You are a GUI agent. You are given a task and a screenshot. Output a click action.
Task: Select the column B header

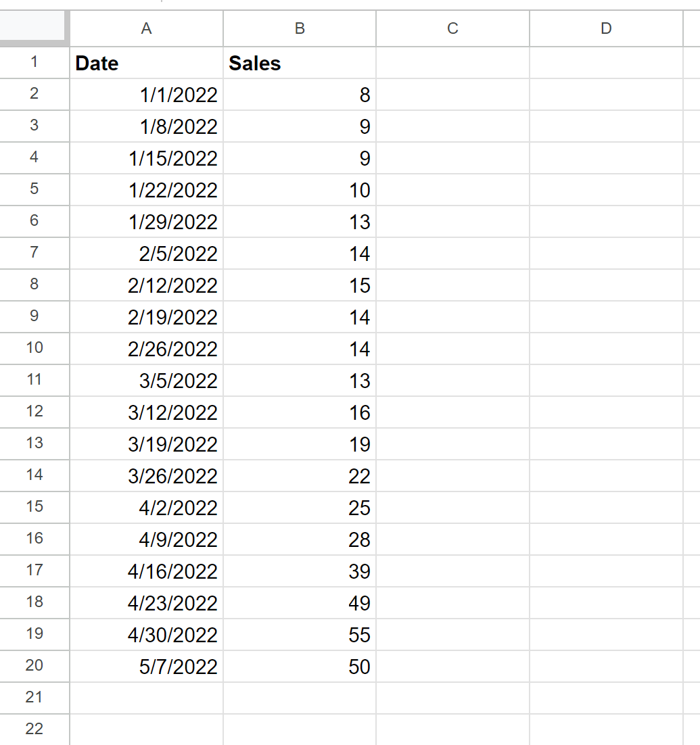pos(300,28)
